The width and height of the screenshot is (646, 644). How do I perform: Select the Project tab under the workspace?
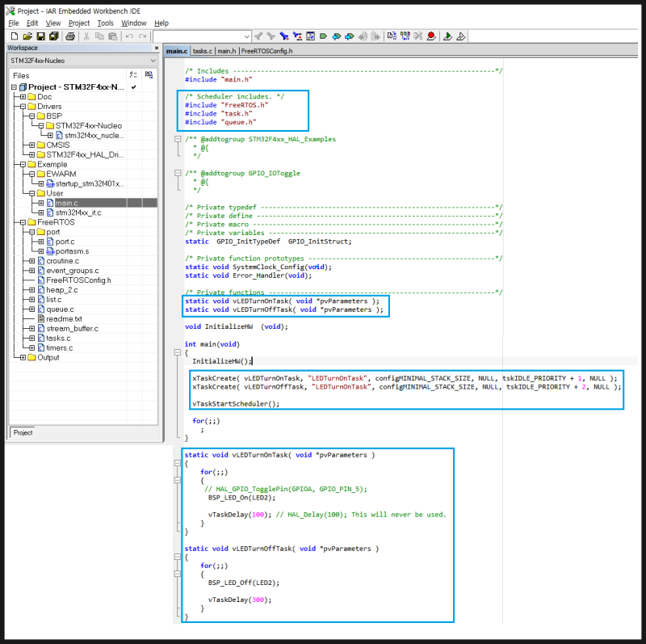(x=23, y=432)
